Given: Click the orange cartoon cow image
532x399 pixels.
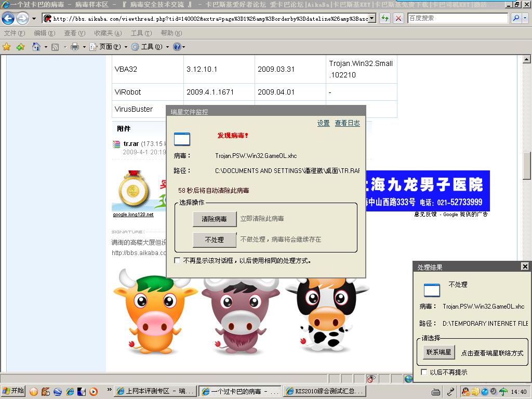Looking at the screenshot, I should click(x=155, y=313).
